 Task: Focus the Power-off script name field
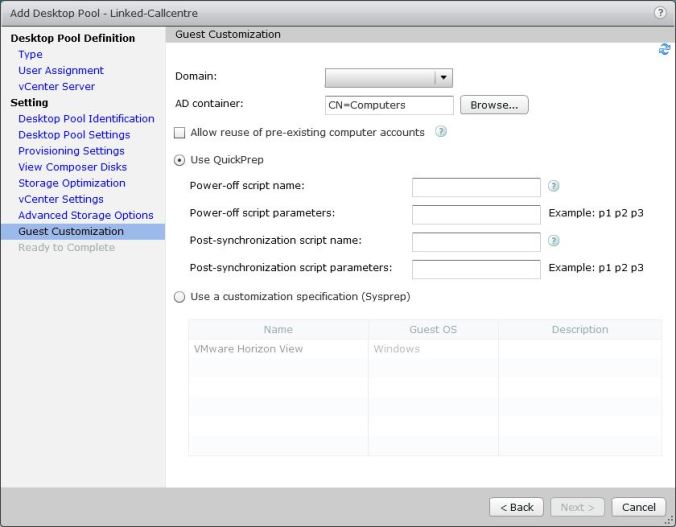(x=476, y=187)
